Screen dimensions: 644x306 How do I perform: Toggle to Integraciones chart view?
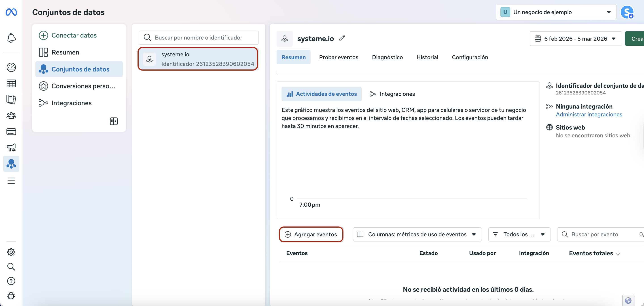point(392,94)
